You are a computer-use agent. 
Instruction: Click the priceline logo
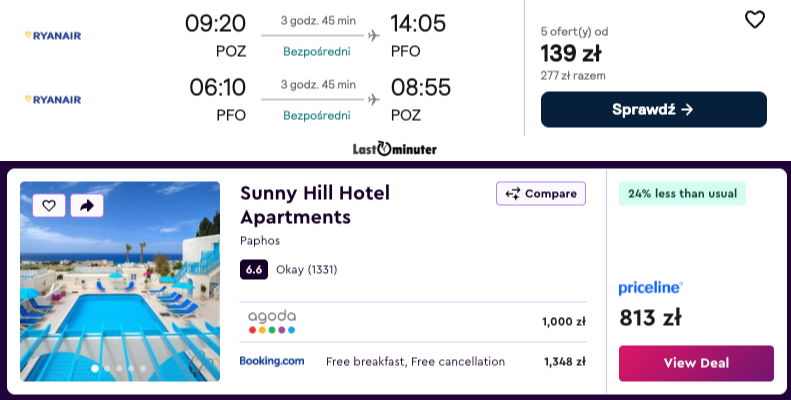(x=650, y=288)
